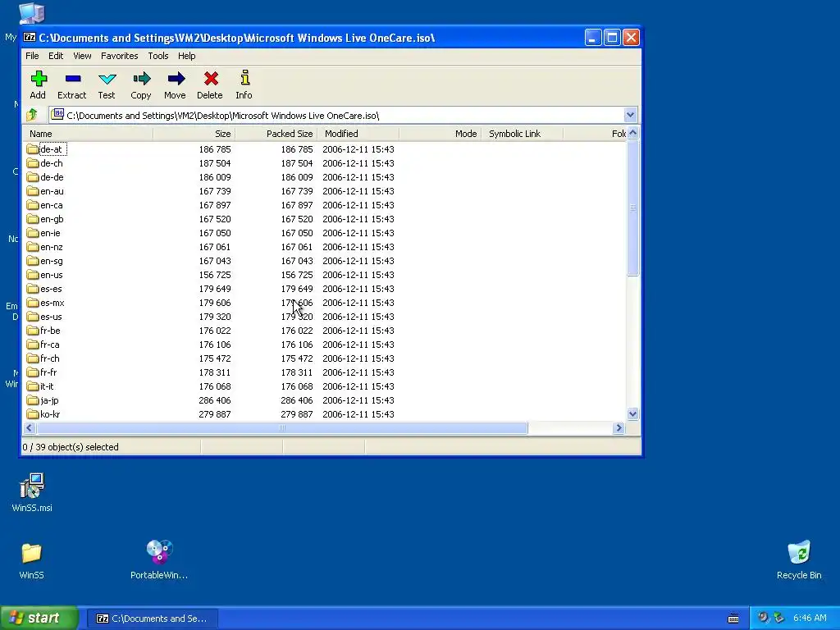
Task: Go up one folder level icon
Action: tap(32, 115)
